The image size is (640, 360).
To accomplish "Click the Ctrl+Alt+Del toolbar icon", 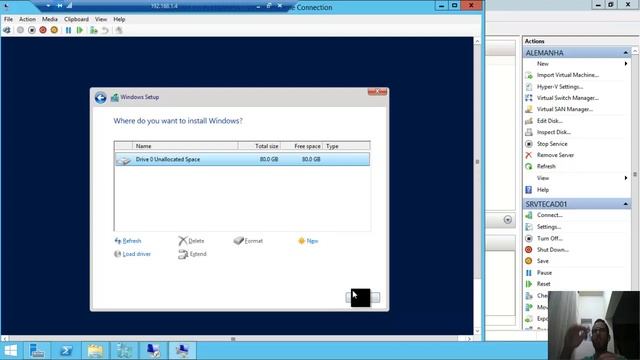I will pos(7,30).
